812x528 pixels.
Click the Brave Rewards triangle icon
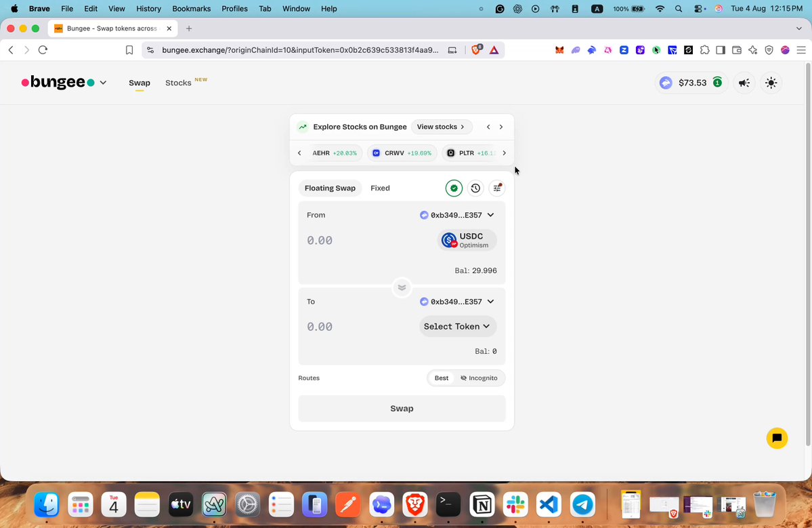pos(494,49)
